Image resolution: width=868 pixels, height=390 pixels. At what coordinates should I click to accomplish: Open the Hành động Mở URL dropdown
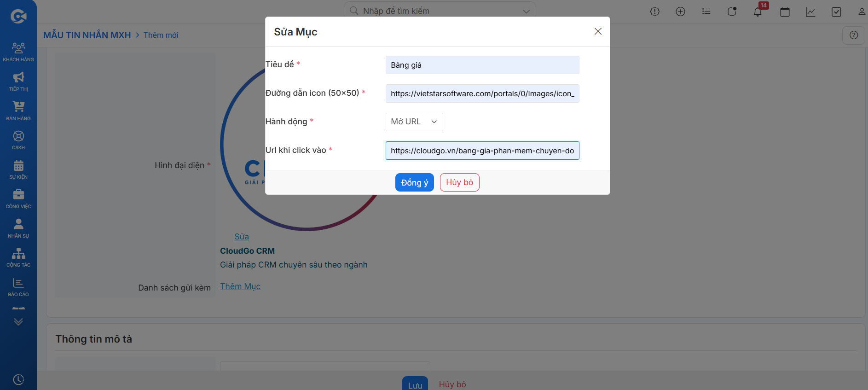point(414,122)
